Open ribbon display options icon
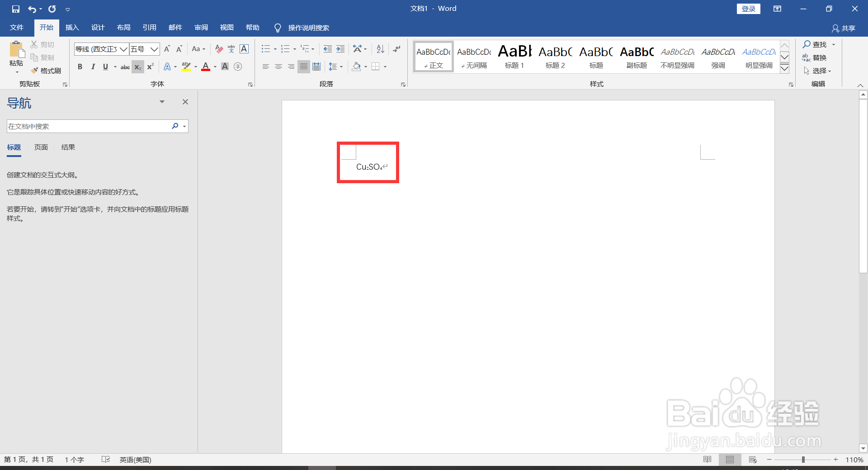 coord(777,9)
